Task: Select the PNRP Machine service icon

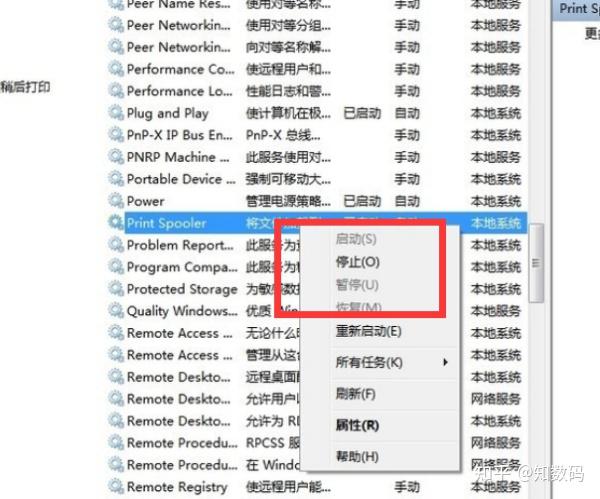Action: click(x=116, y=157)
